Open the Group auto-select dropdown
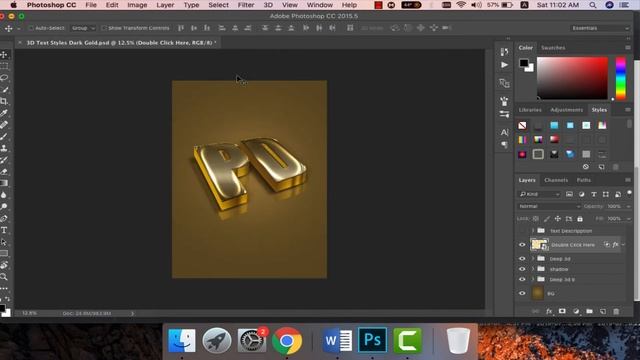The height and width of the screenshot is (360, 640). [83, 28]
